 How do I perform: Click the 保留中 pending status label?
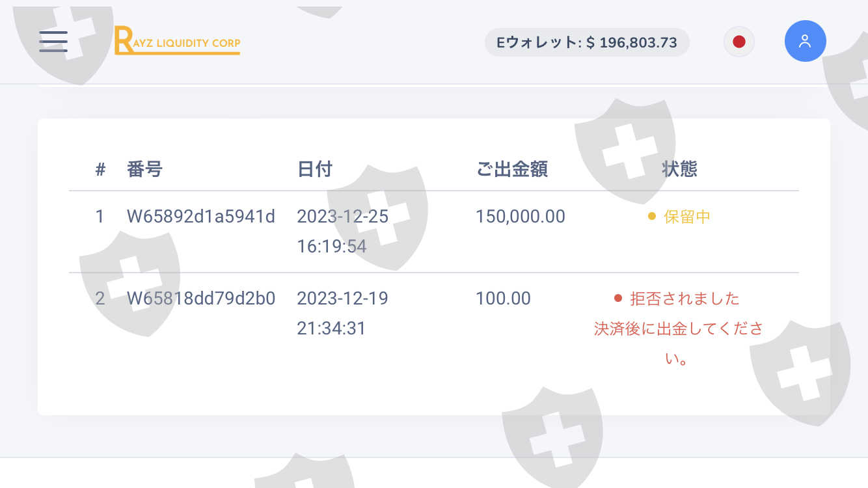[687, 217]
